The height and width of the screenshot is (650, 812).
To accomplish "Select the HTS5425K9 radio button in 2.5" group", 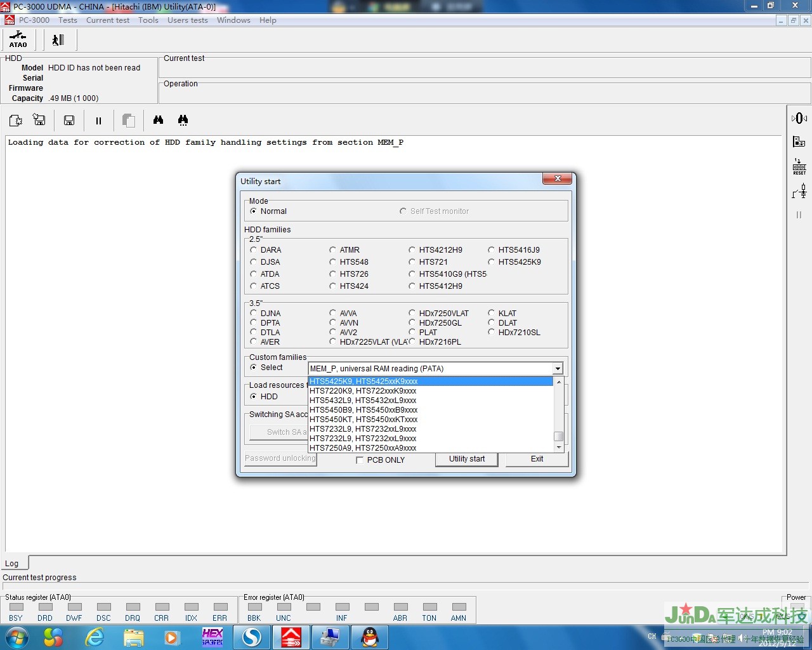I will (x=492, y=262).
